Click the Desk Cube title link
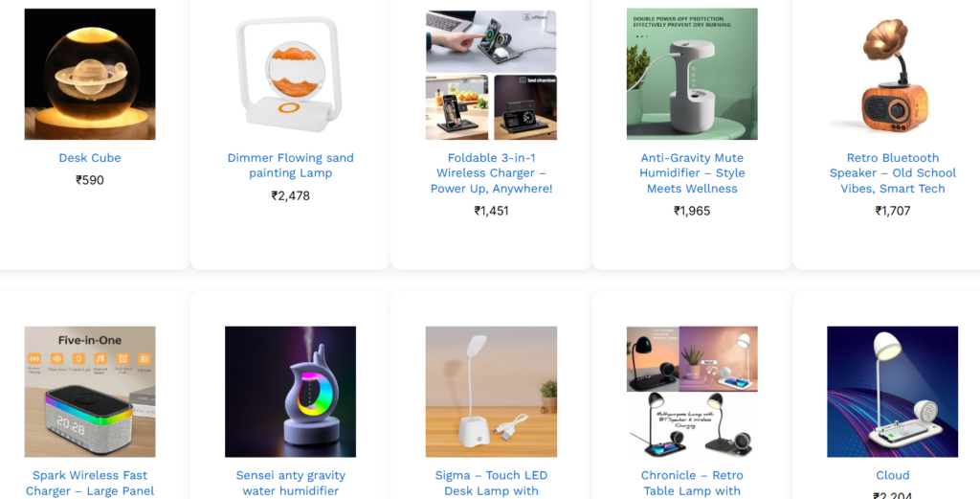980x499 pixels. pyautogui.click(x=90, y=158)
